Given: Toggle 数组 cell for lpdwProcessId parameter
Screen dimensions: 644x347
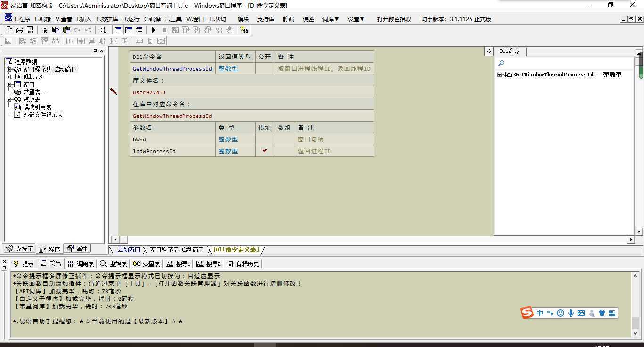Looking at the screenshot, I should (x=285, y=151).
